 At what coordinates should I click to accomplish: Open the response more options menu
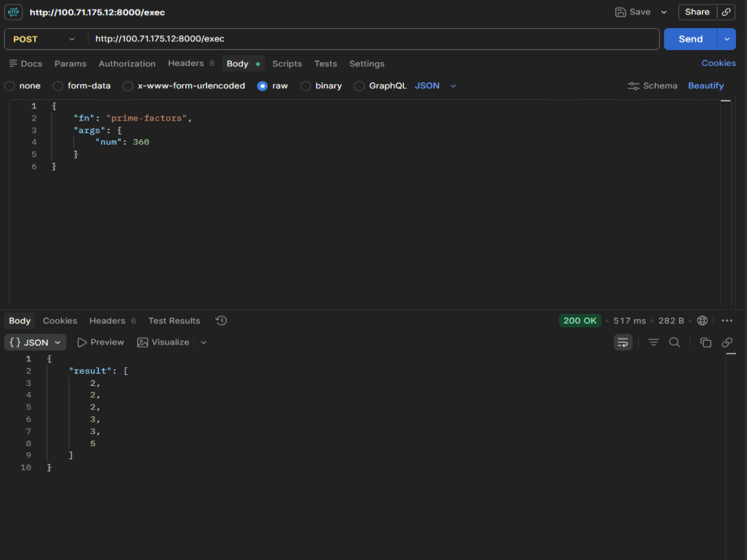point(727,321)
